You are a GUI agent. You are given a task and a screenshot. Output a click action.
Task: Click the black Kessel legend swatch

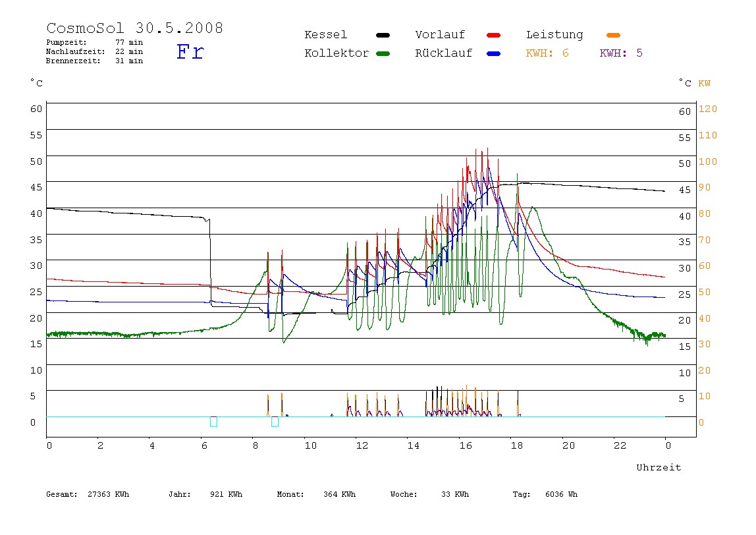[x=383, y=35]
